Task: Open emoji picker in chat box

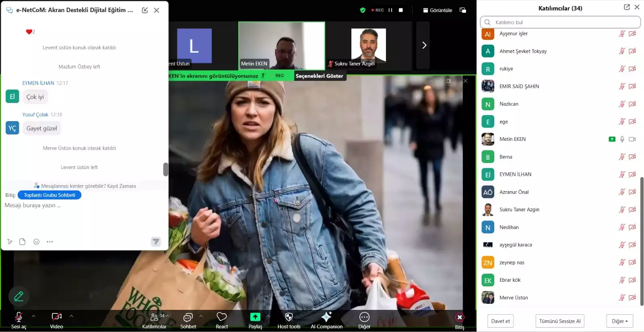Action: [x=36, y=242]
